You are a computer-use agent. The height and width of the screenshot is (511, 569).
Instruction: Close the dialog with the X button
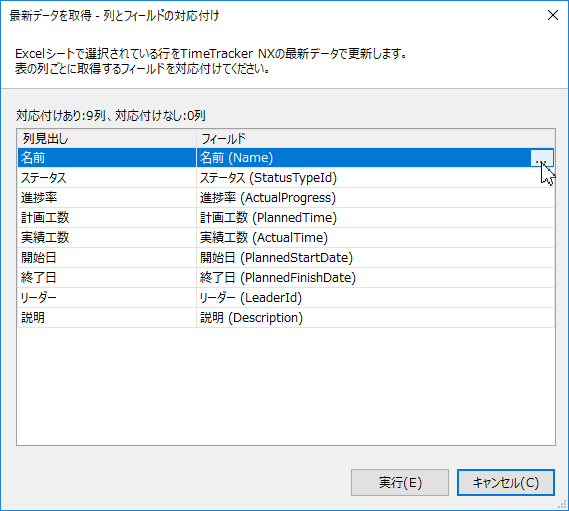coord(553,15)
